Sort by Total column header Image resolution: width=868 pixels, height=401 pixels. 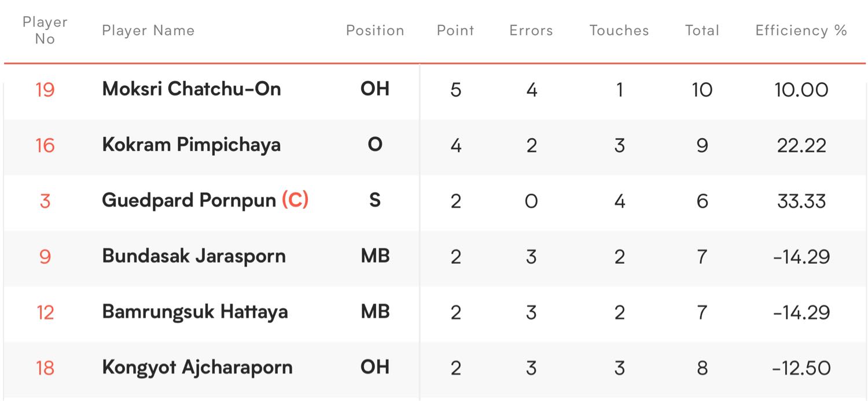tap(702, 31)
